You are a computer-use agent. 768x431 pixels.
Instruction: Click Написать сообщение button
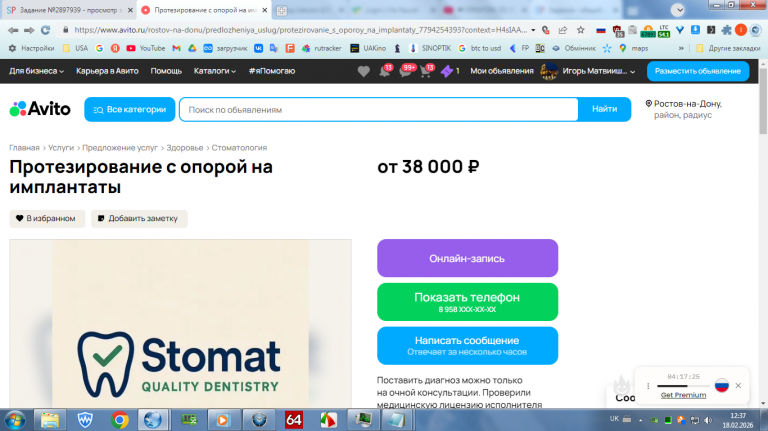pyautogui.click(x=467, y=345)
